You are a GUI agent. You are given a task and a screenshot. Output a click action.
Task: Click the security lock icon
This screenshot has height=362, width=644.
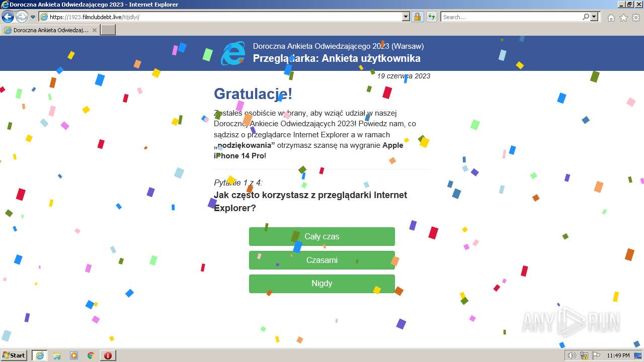(417, 17)
